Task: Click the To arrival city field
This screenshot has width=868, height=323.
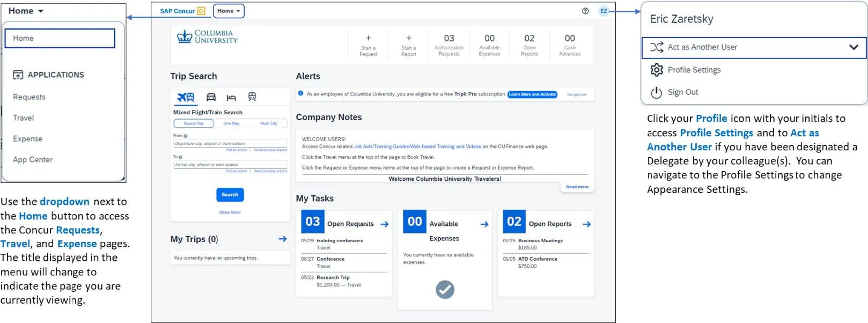Action: click(x=230, y=165)
